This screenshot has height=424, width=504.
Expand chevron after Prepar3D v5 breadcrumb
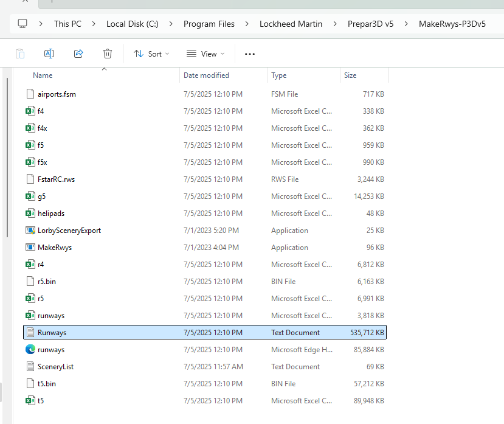click(406, 24)
